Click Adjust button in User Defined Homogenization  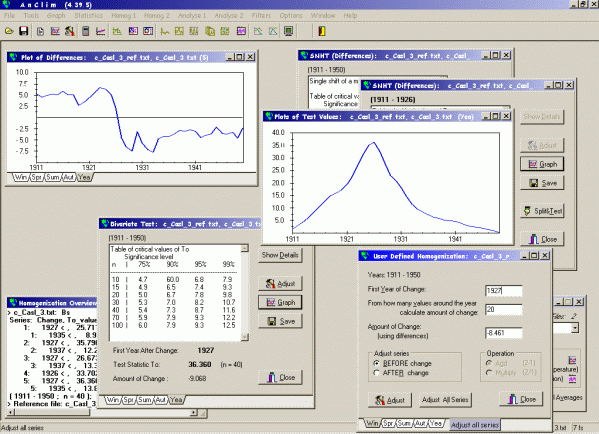[x=390, y=400]
